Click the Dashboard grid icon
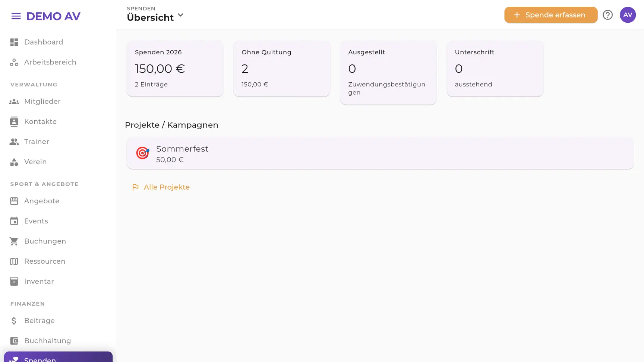This screenshot has width=644, height=362. point(14,42)
